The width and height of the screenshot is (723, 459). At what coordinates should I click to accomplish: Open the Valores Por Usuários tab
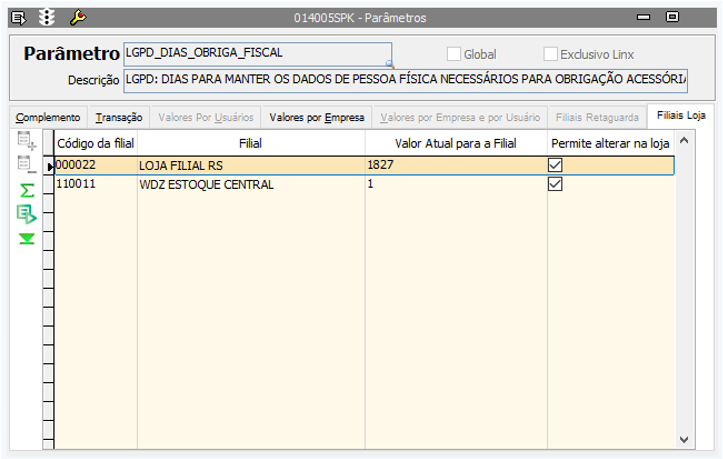(206, 117)
